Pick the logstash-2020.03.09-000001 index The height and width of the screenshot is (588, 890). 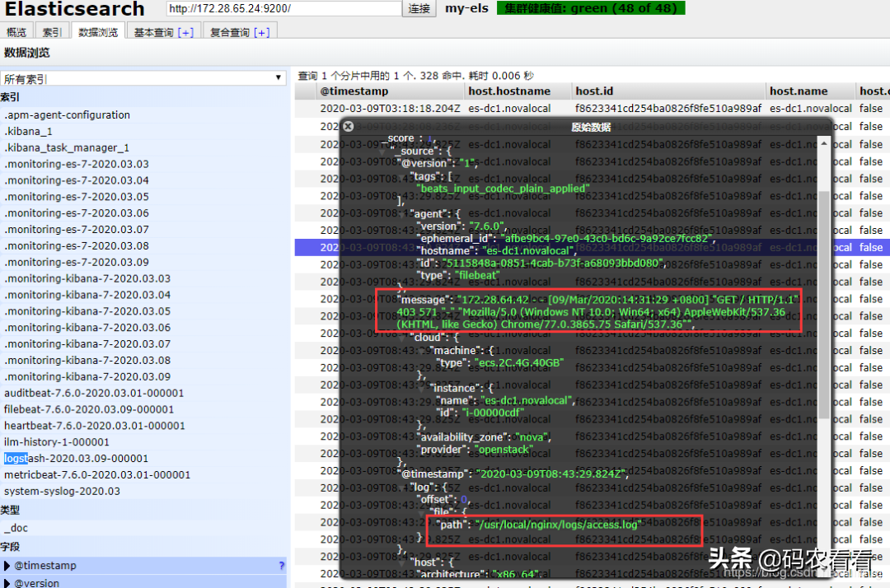tap(76, 458)
